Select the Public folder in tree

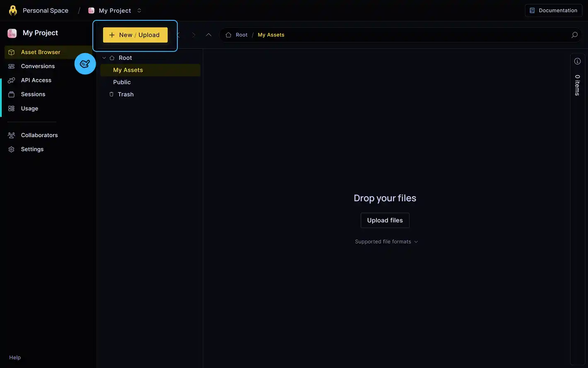click(122, 82)
